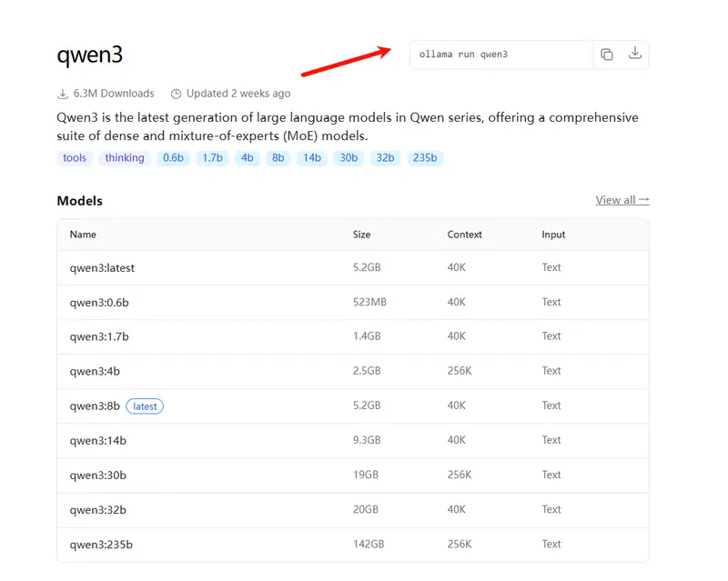The image size is (728, 581).
Task: Choose the 1.7b size tag
Action: 212,158
